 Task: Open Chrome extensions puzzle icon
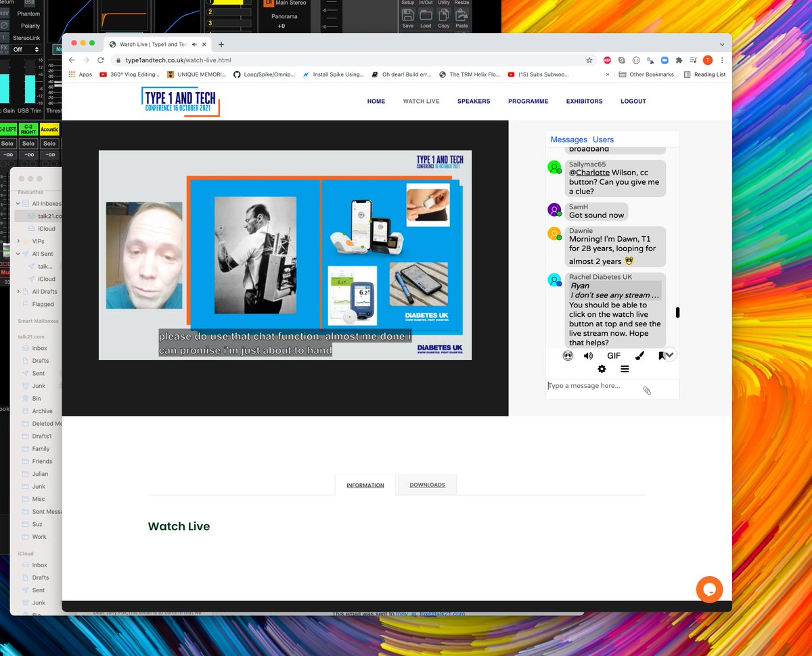click(679, 60)
